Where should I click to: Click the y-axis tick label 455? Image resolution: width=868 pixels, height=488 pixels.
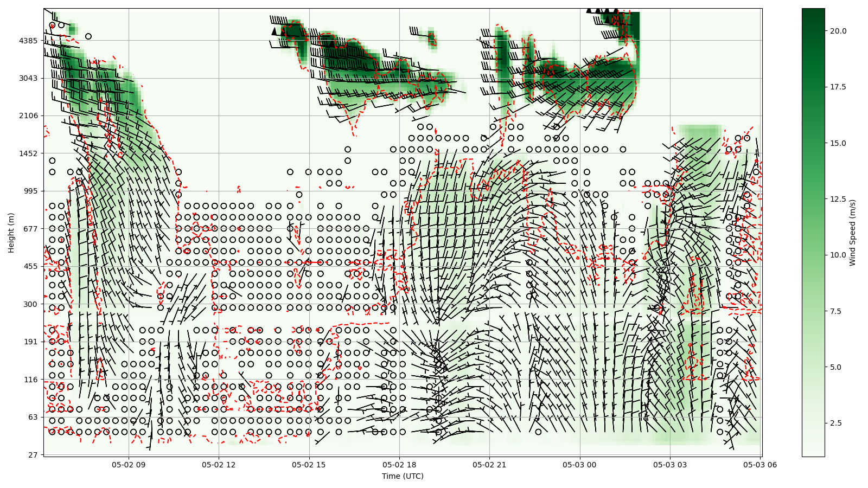point(30,266)
